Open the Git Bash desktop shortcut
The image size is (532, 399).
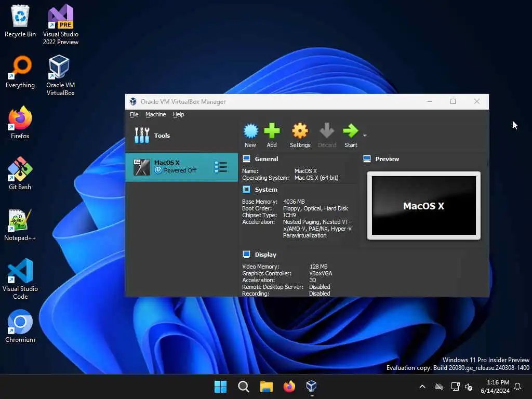(20, 174)
